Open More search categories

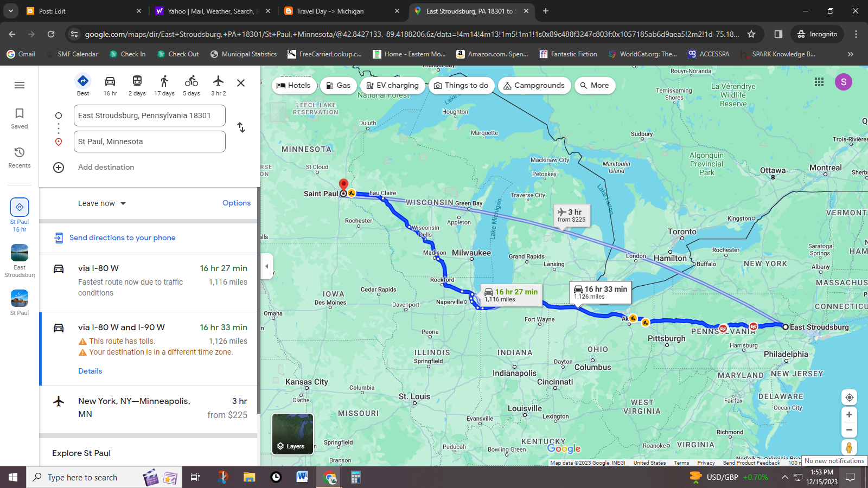tap(595, 86)
